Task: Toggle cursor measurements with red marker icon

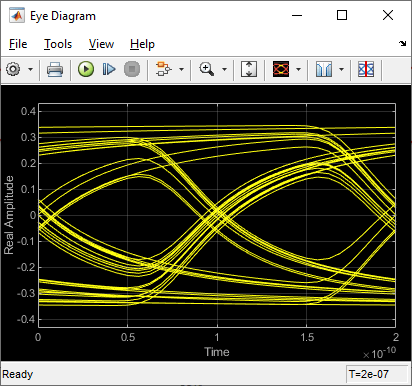Action: tap(366, 69)
